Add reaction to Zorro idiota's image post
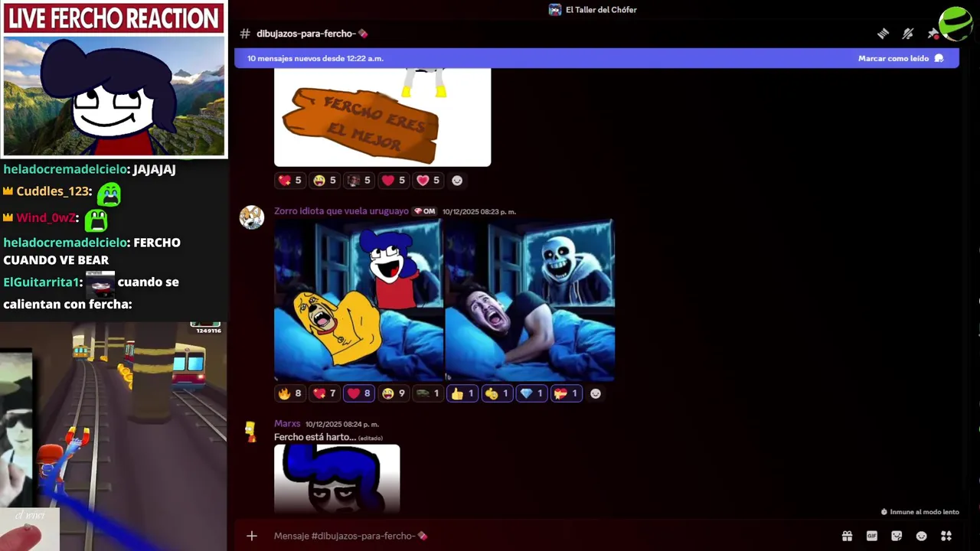The image size is (980, 551). coord(596,393)
